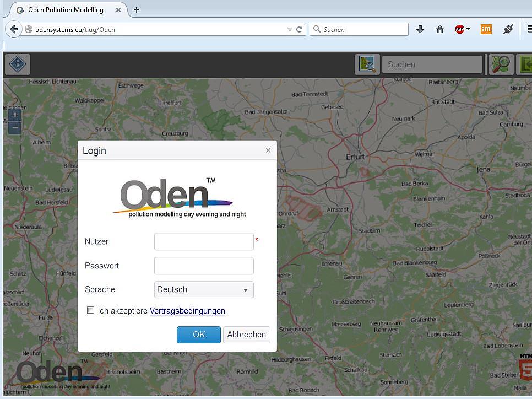The width and height of the screenshot is (532, 399).
Task: Click the orange 'im' extension icon
Action: (x=486, y=29)
